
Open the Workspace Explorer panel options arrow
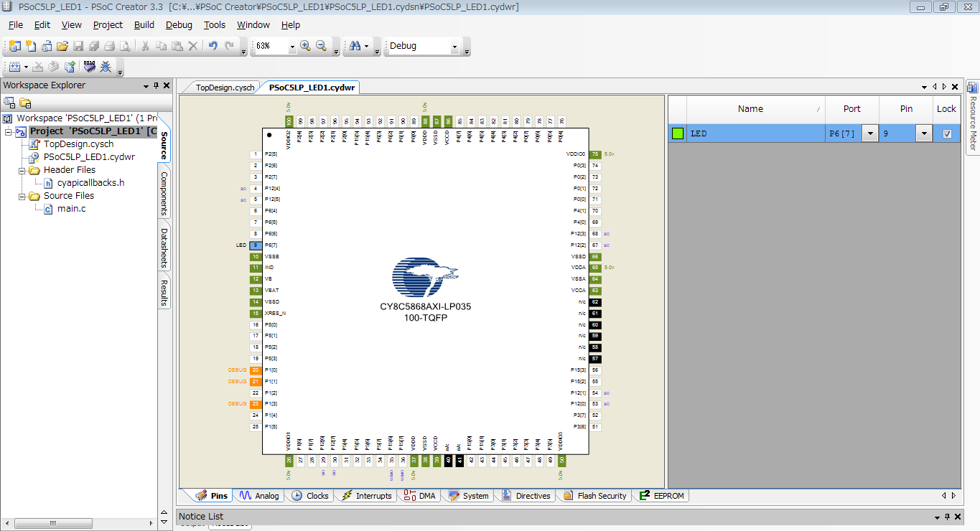coord(146,85)
